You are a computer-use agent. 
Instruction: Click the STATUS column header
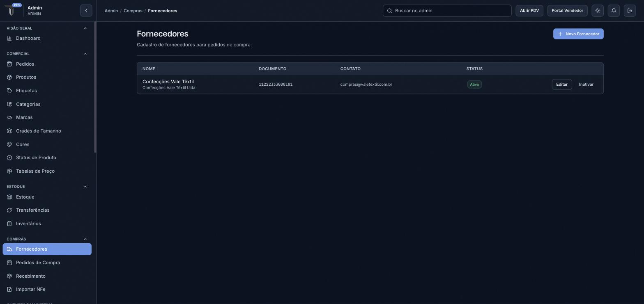coord(474,69)
